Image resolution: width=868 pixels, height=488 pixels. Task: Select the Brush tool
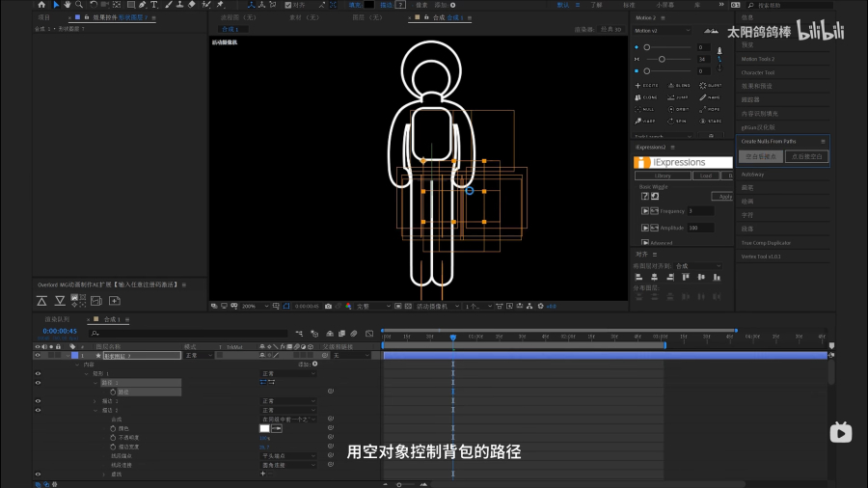[x=169, y=5]
